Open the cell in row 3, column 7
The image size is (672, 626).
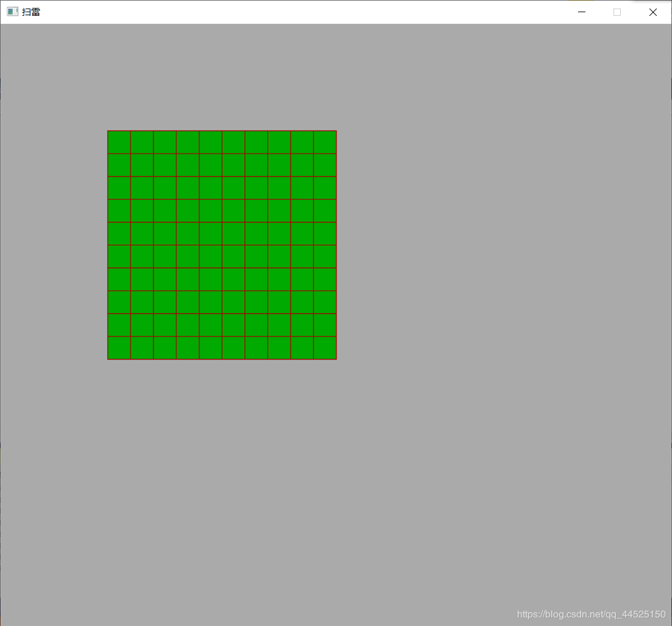click(256, 188)
